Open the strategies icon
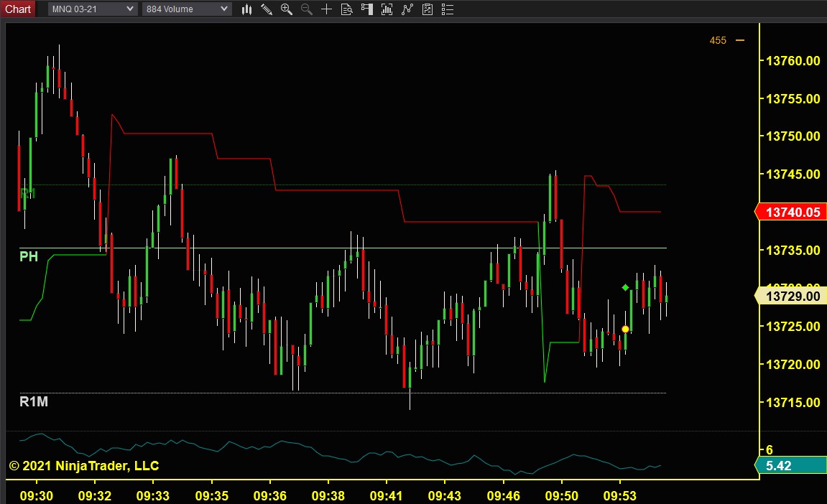 tap(428, 9)
